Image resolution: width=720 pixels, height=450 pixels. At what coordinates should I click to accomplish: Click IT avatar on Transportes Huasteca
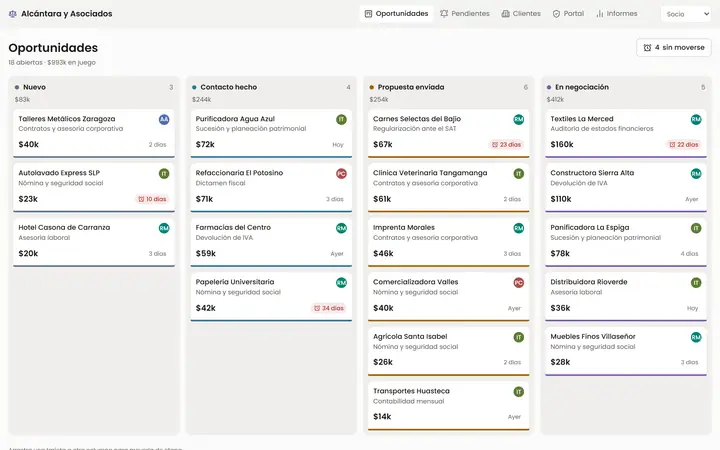point(518,392)
